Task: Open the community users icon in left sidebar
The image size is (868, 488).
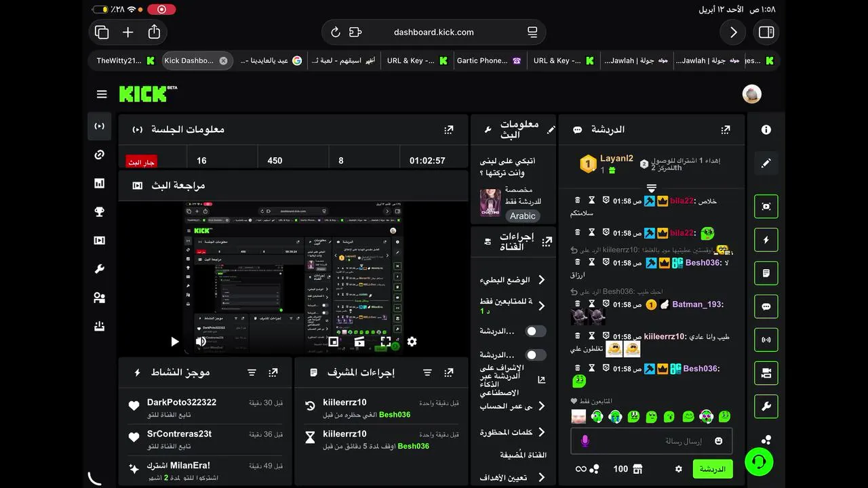Action: click(100, 298)
